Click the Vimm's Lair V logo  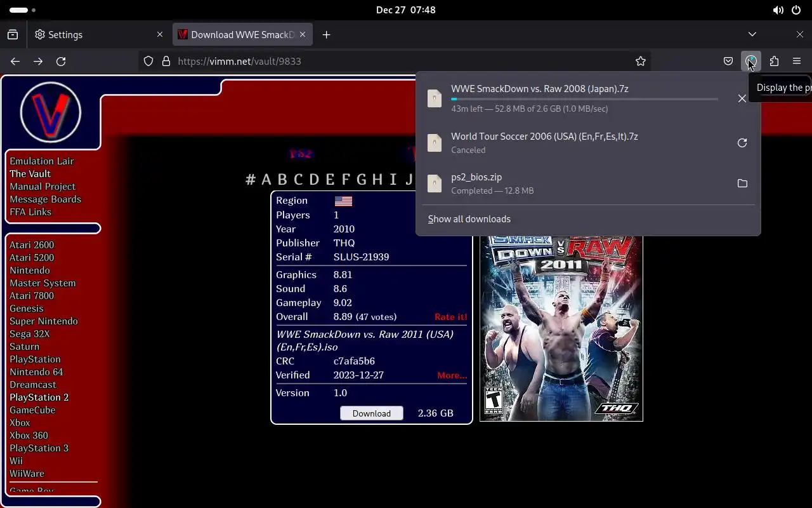pos(51,112)
